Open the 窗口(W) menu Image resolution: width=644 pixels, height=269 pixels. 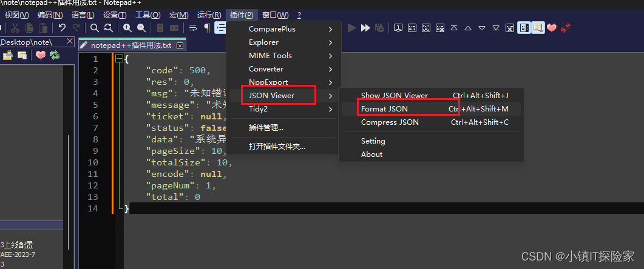point(275,15)
